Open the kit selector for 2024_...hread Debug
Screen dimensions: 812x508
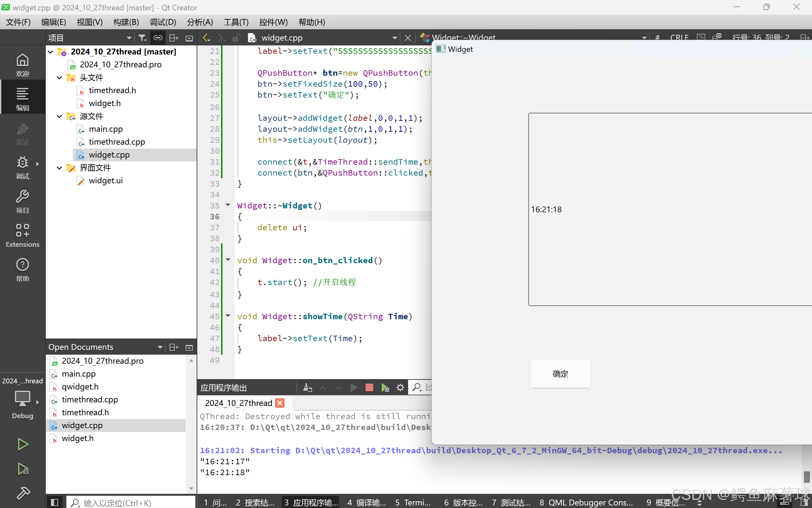[23, 398]
